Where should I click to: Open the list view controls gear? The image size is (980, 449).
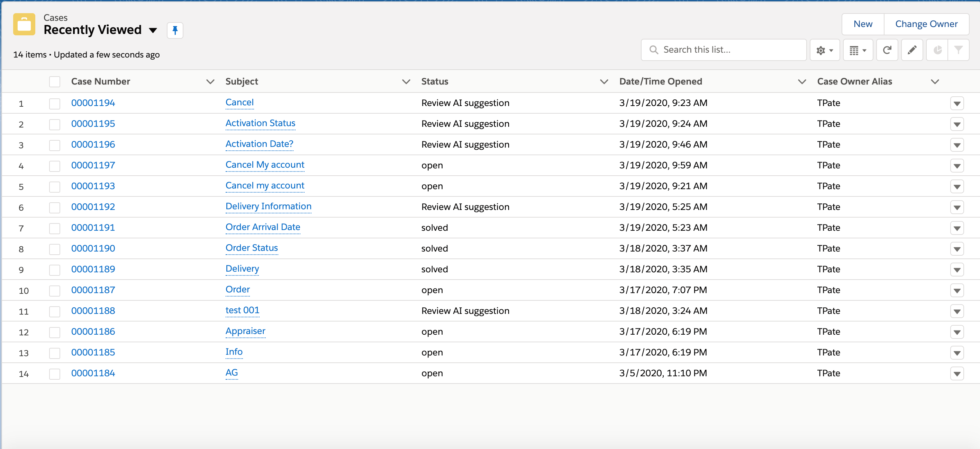click(824, 50)
